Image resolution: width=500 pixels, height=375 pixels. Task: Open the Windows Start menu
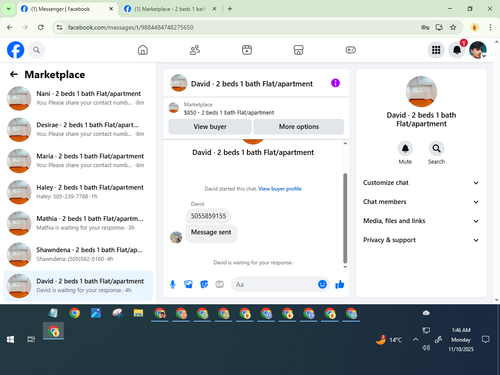10,340
